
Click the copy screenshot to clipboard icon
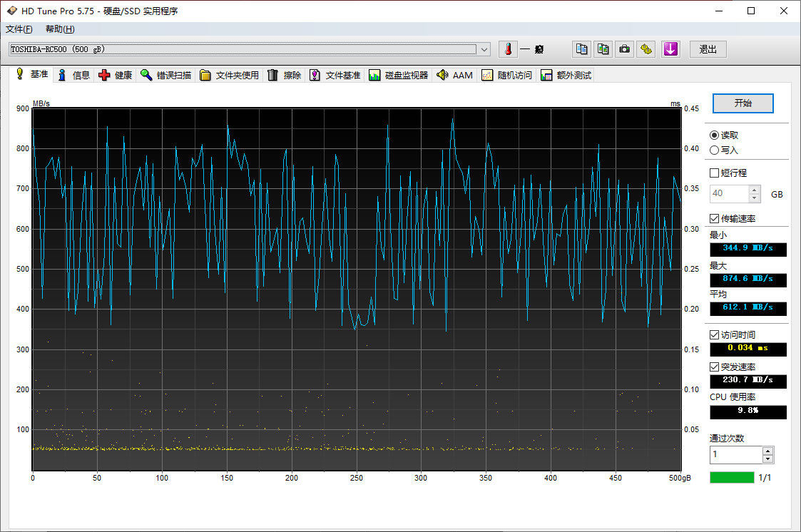(x=603, y=49)
